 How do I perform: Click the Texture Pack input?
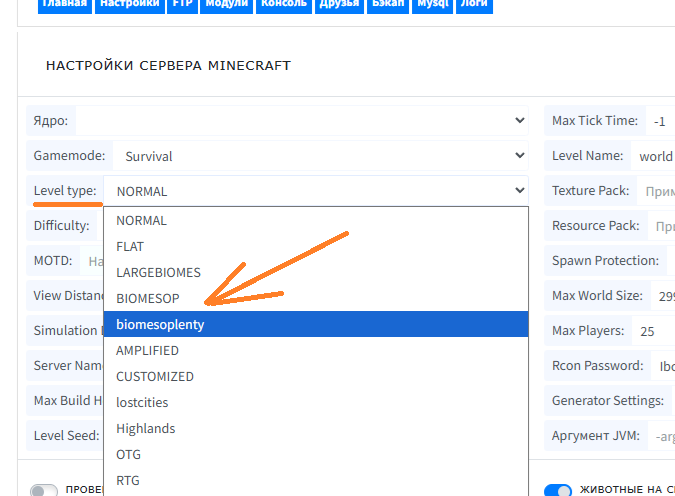coord(656,191)
